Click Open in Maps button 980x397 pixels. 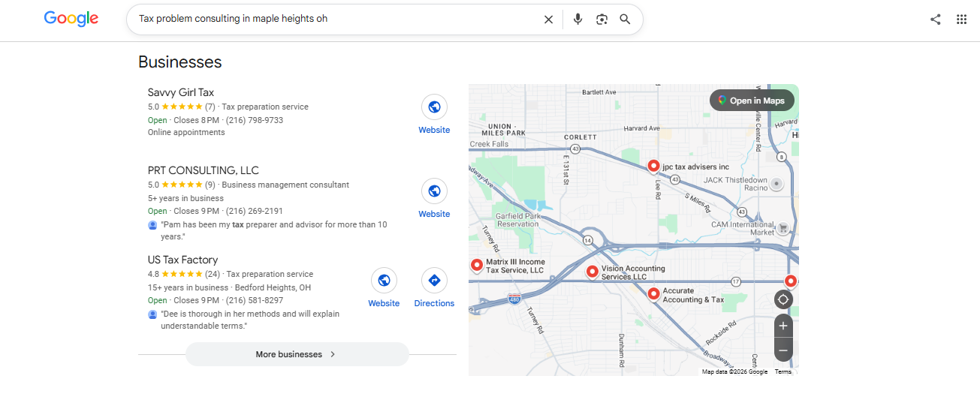[752, 101]
